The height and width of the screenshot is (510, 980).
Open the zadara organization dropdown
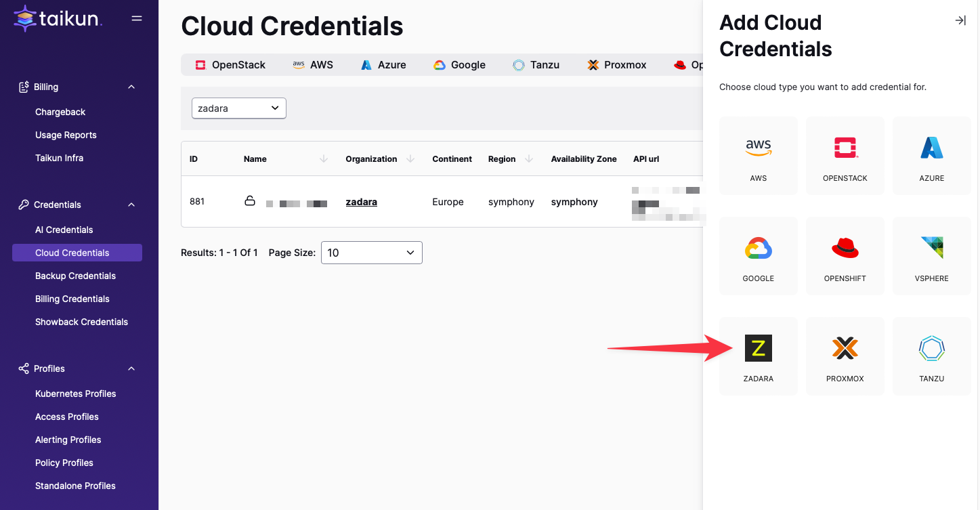point(239,108)
